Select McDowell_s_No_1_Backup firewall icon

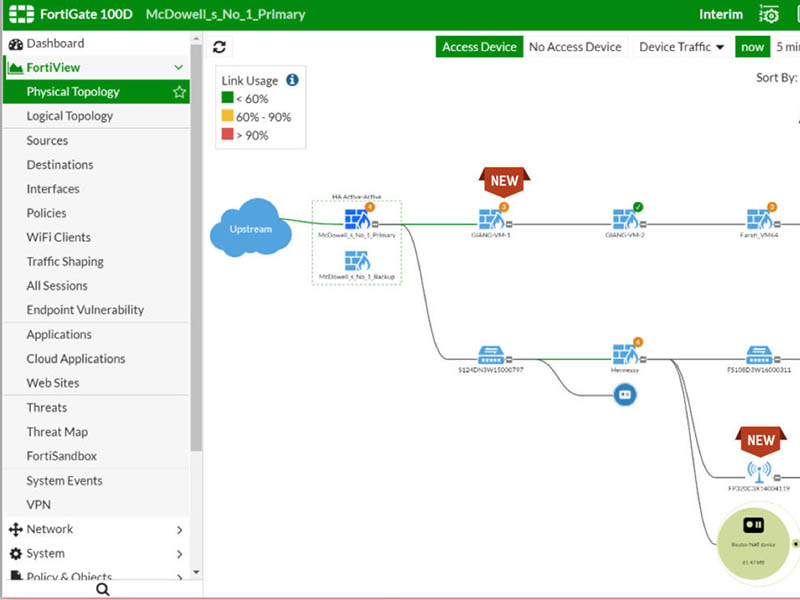pyautogui.click(x=357, y=261)
